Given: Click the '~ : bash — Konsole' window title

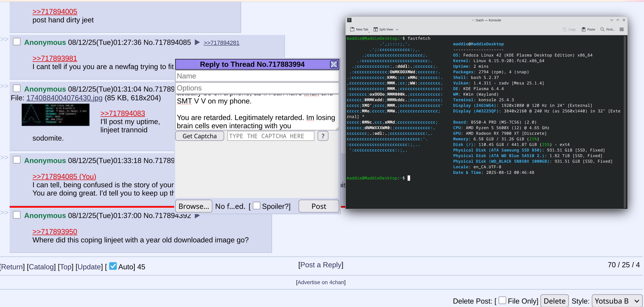Looking at the screenshot, I should click(x=486, y=20).
